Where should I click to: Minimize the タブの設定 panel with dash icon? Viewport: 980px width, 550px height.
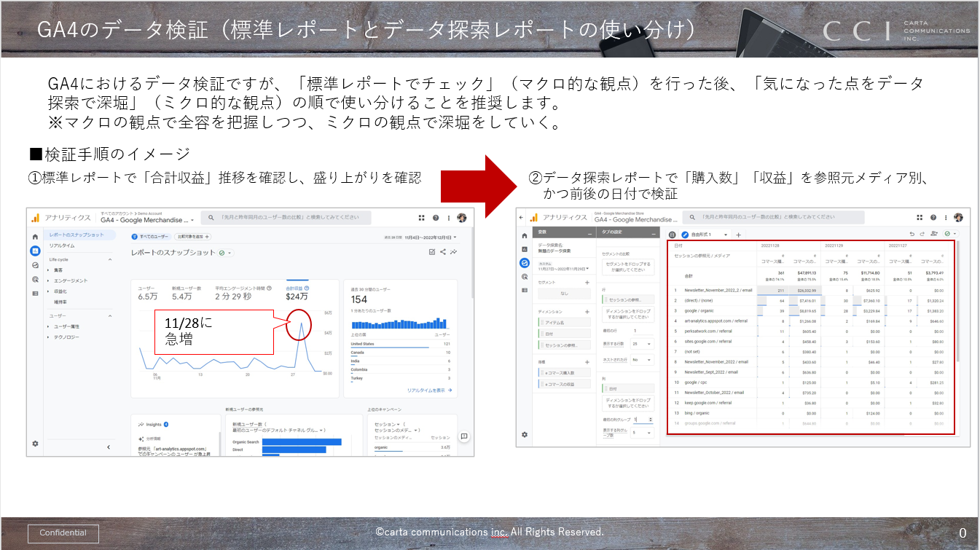(653, 234)
